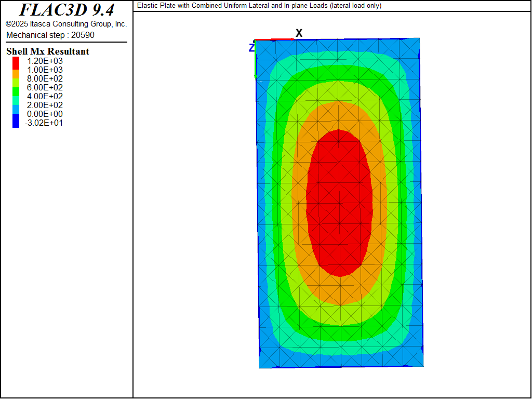Click the blue Z axis label
The image size is (532, 399).
point(251,48)
